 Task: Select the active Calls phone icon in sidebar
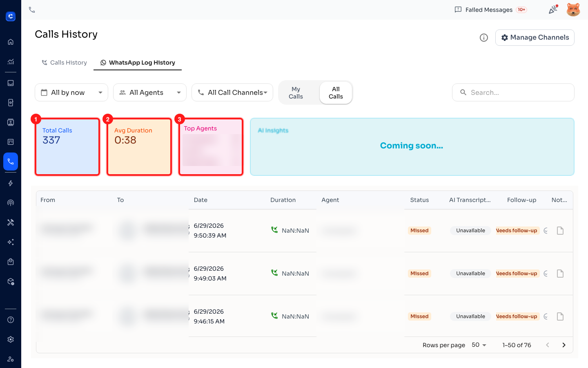coord(11,162)
